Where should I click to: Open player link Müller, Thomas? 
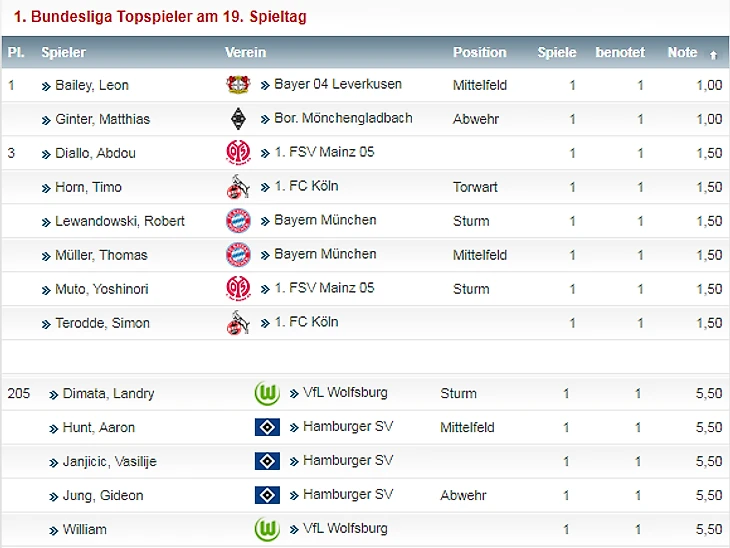point(101,255)
